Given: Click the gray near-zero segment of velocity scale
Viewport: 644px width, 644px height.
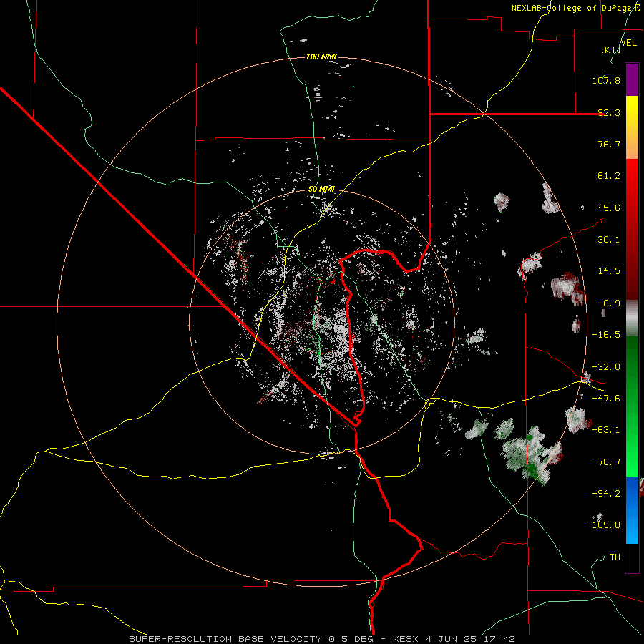Looking at the screenshot, I should 632,318.
